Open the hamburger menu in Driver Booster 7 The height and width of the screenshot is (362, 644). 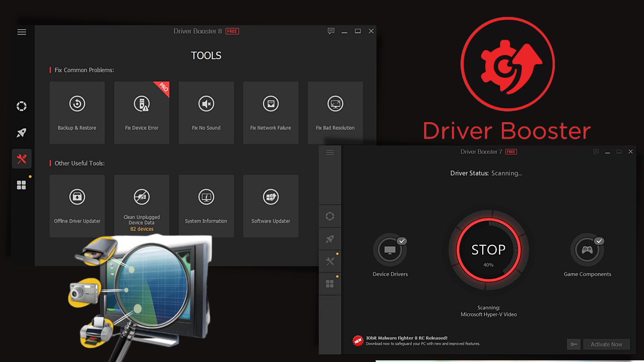(x=330, y=152)
